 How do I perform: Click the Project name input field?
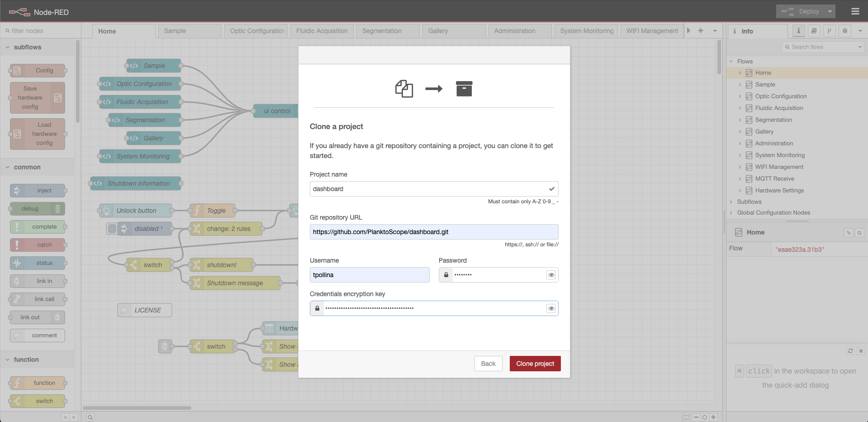(434, 189)
